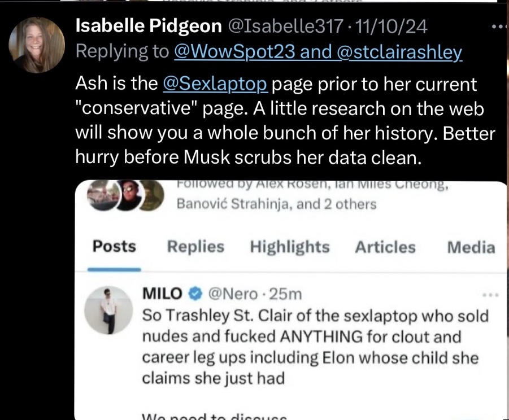Click the 11/10/24 tweet date
The width and height of the screenshot is (509, 420).
pos(391,27)
